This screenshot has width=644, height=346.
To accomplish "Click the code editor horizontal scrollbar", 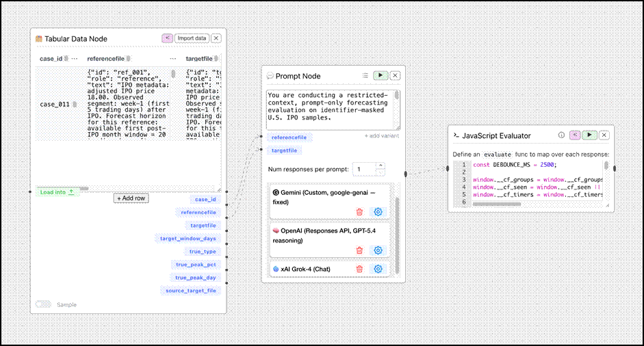I will [497, 204].
